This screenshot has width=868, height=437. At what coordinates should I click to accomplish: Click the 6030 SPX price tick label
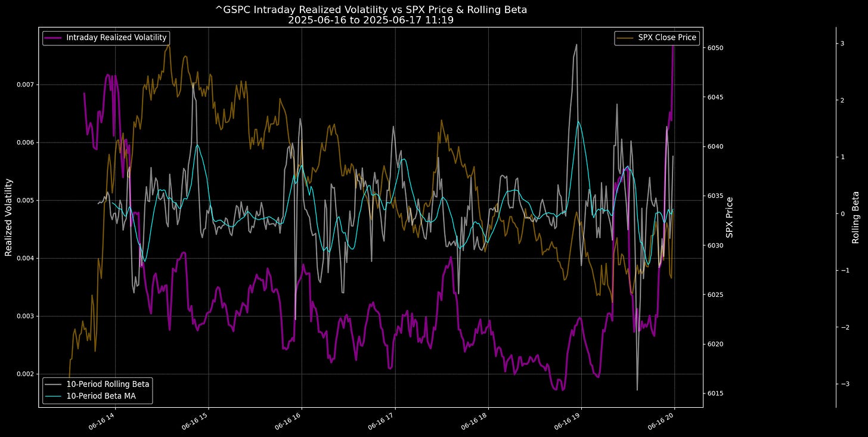tap(714, 245)
